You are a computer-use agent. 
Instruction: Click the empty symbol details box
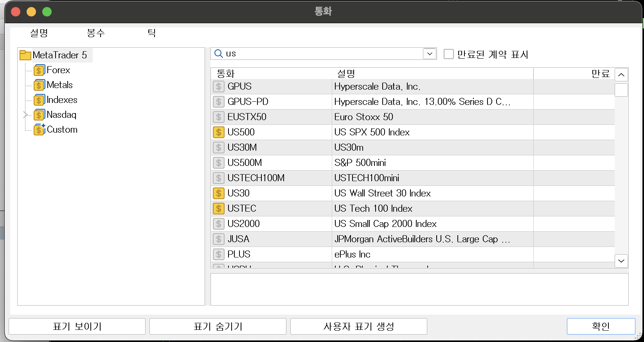tap(419, 289)
